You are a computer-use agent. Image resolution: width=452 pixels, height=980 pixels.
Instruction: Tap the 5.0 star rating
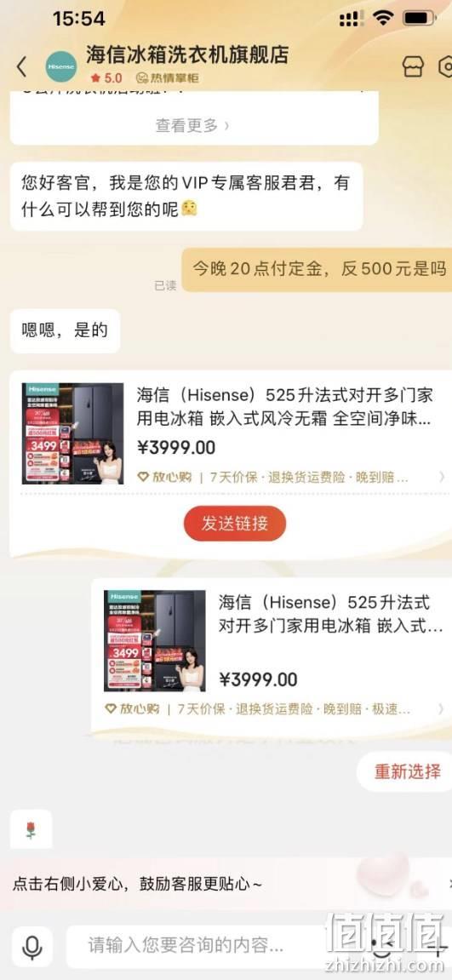pos(106,78)
